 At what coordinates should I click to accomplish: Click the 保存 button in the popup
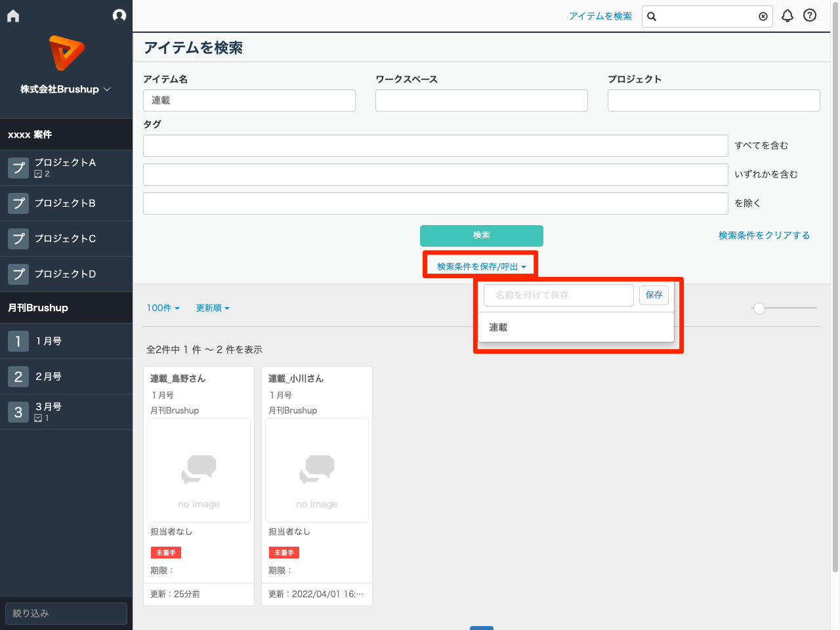[654, 295]
